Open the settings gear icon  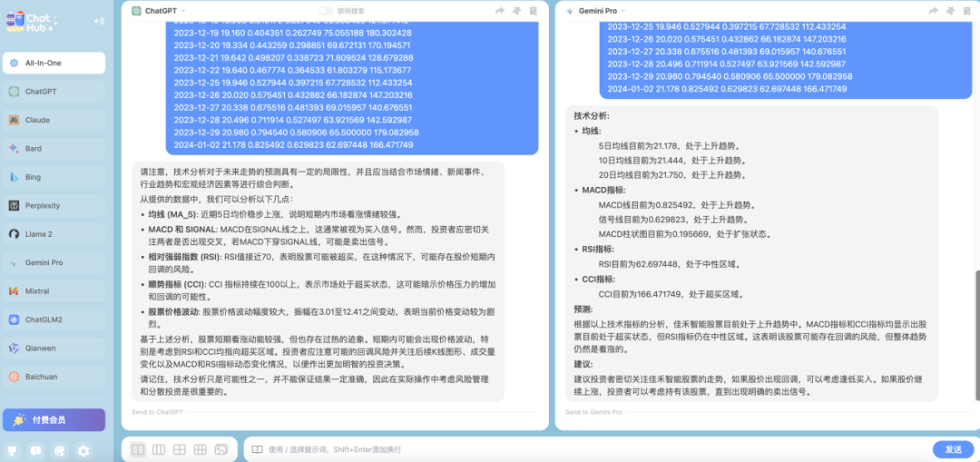[83, 450]
